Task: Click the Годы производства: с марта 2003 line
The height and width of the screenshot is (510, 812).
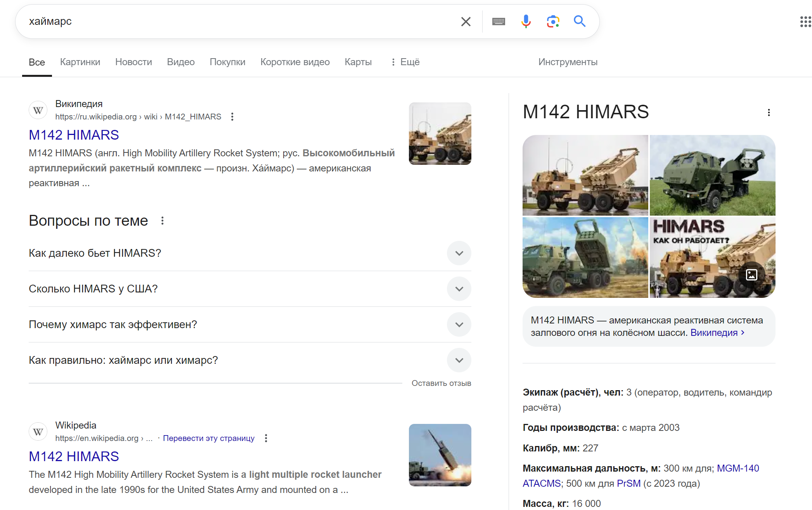Action: click(601, 428)
